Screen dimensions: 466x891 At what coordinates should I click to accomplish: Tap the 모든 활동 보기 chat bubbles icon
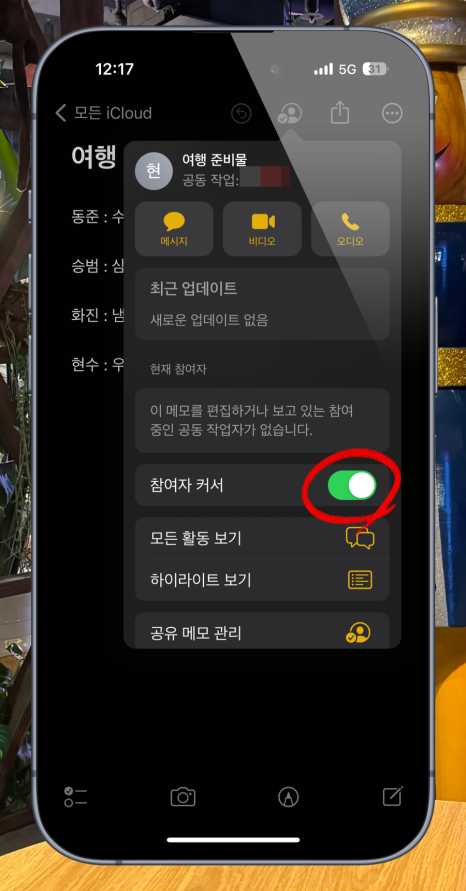coord(360,538)
